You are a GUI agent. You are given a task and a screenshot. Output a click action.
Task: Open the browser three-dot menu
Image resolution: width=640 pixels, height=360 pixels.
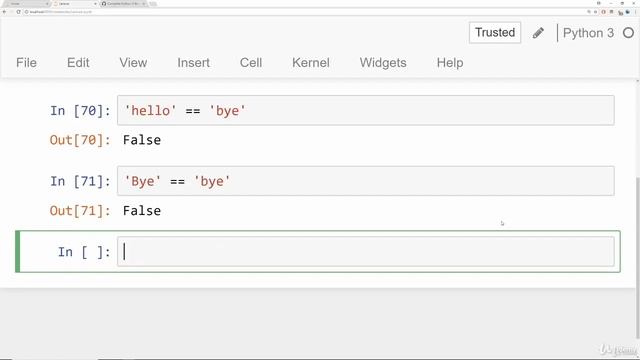[636, 12]
